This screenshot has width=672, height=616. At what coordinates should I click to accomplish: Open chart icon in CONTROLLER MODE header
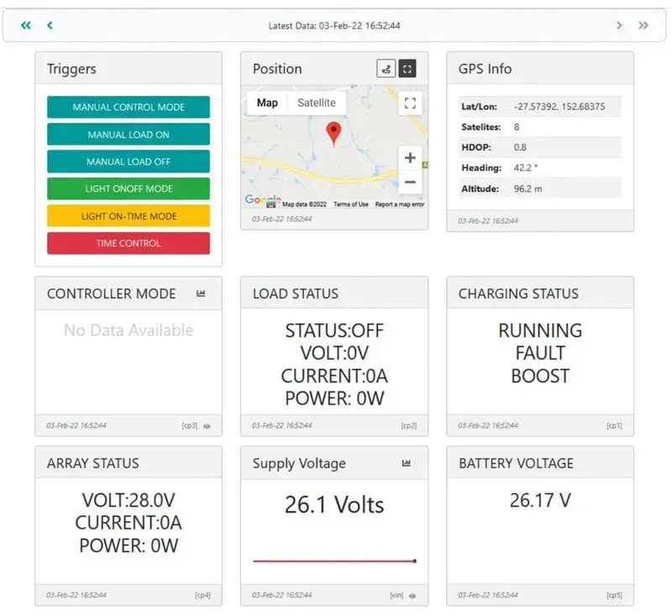201,293
